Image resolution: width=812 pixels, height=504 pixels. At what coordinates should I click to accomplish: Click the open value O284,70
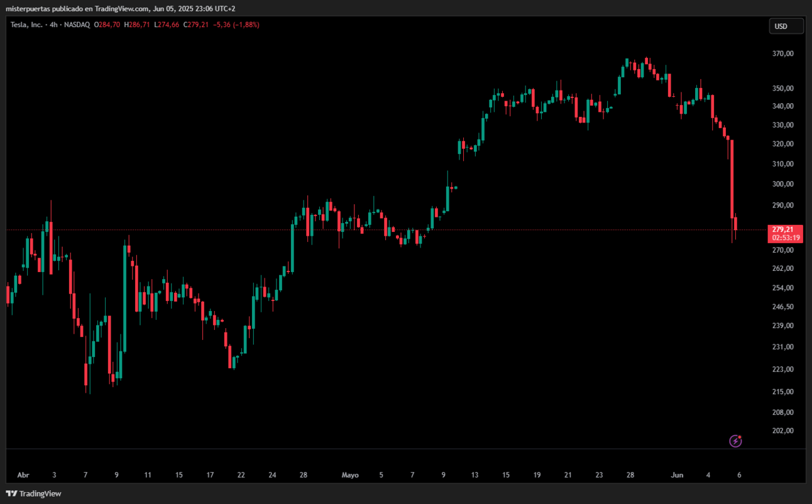pos(107,25)
